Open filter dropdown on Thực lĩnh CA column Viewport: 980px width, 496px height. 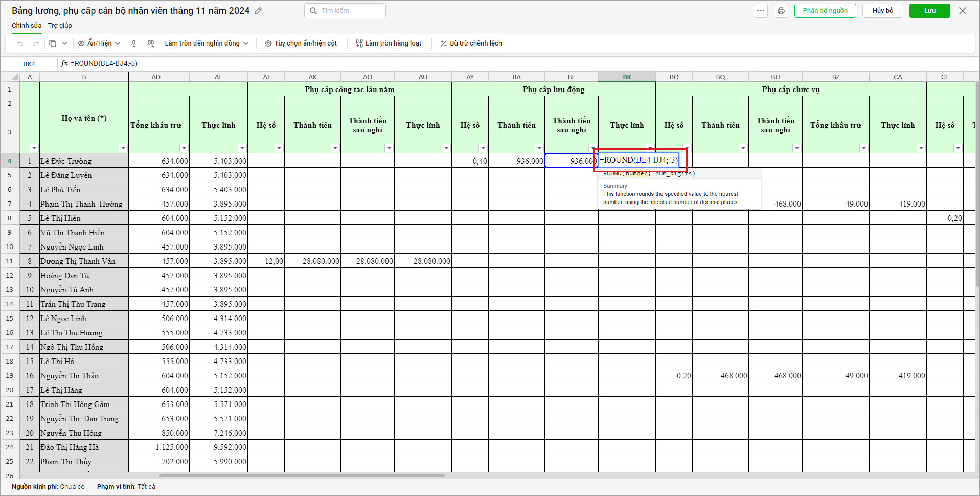[x=921, y=148]
